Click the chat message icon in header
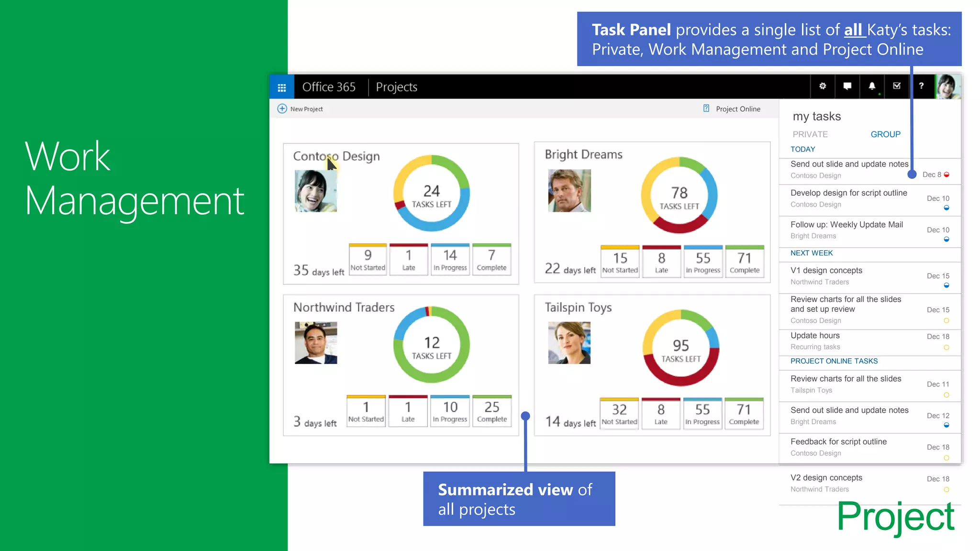The height and width of the screenshot is (551, 980). [847, 86]
